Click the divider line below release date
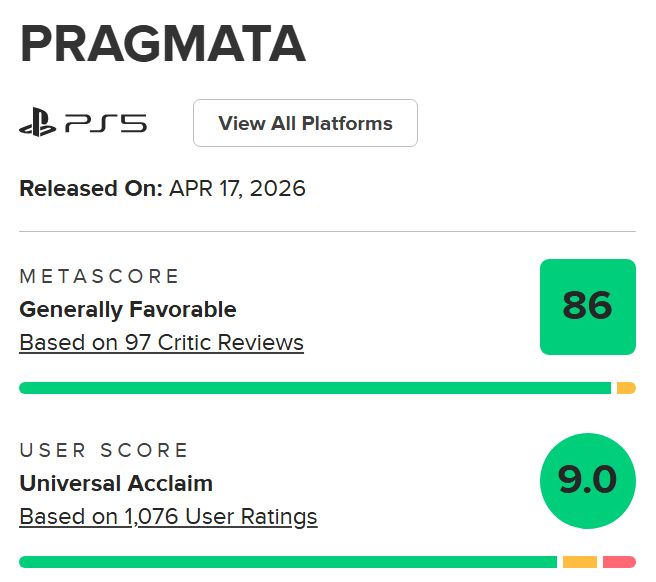 (x=327, y=232)
